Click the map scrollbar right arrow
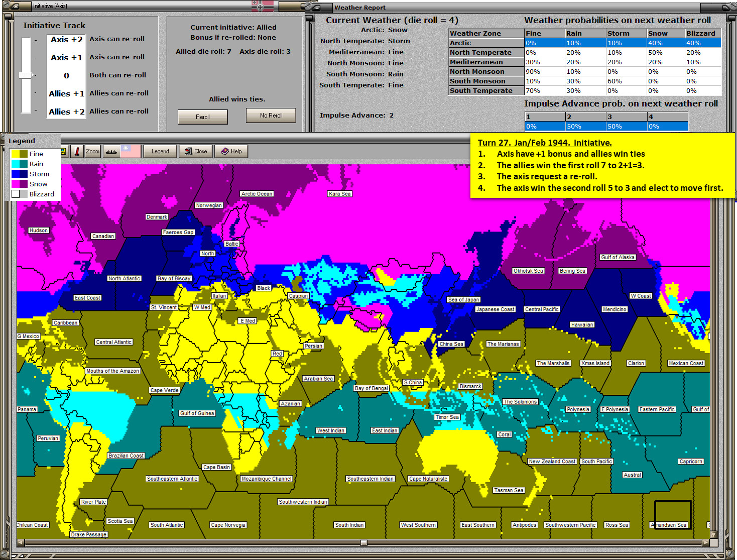The image size is (737, 560). (705, 543)
